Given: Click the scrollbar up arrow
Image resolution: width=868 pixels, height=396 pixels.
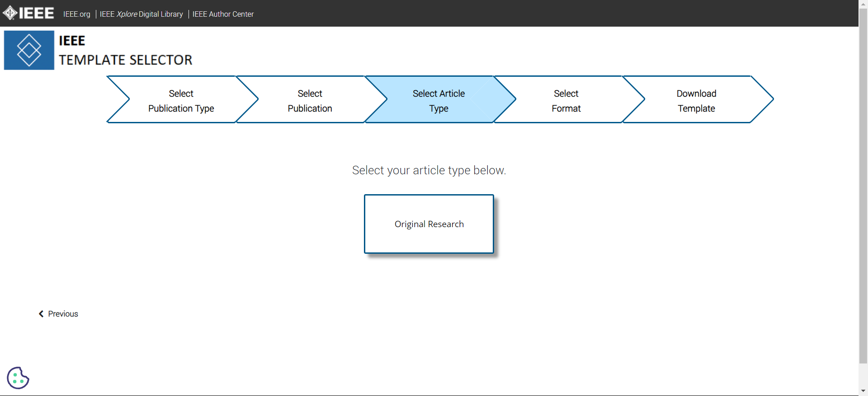Looking at the screenshot, I should (863, 4).
